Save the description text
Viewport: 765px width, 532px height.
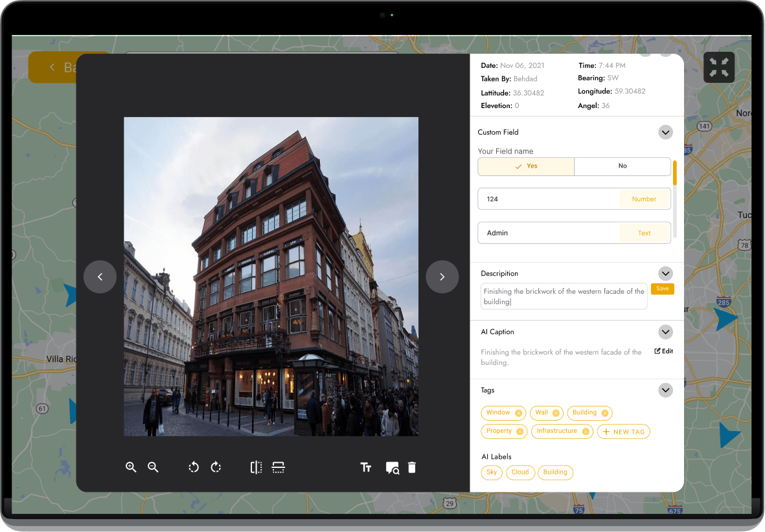click(662, 289)
